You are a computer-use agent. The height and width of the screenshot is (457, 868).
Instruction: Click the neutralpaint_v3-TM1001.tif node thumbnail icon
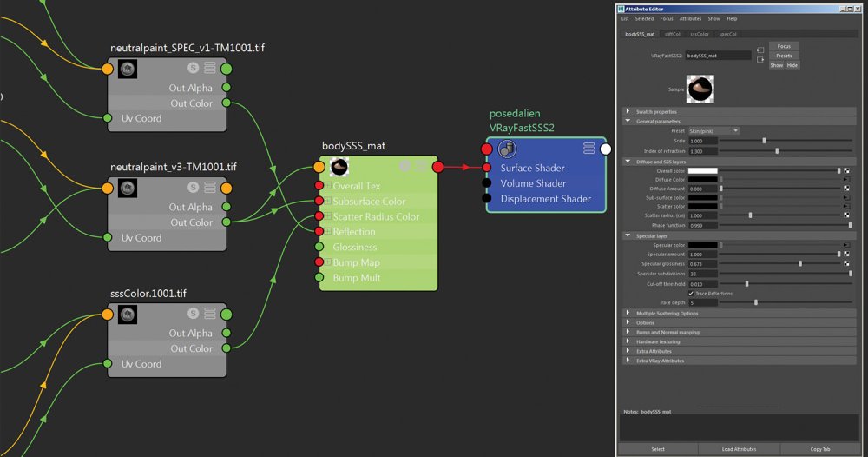(128, 189)
